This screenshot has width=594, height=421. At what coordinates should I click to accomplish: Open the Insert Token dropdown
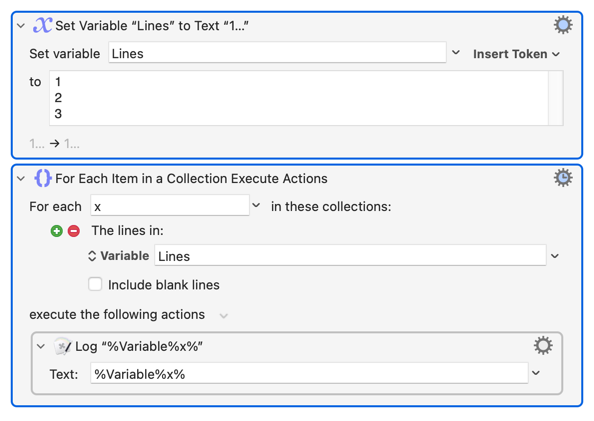(x=516, y=54)
